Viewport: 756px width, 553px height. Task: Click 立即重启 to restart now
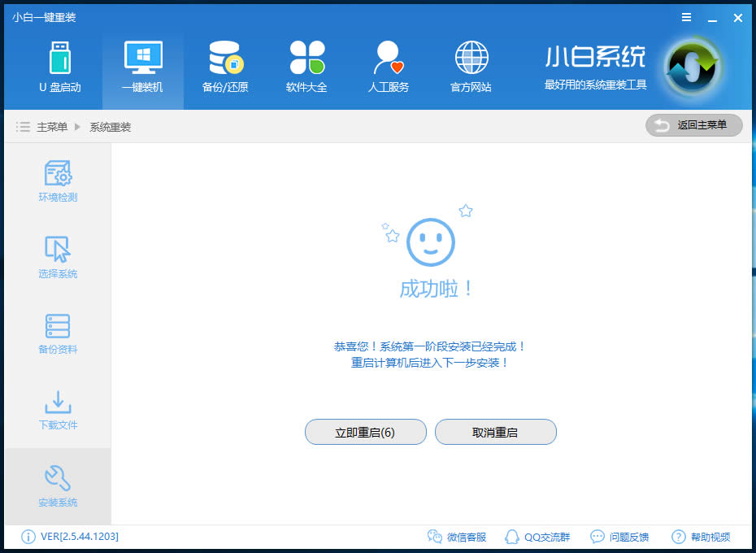[x=365, y=432]
